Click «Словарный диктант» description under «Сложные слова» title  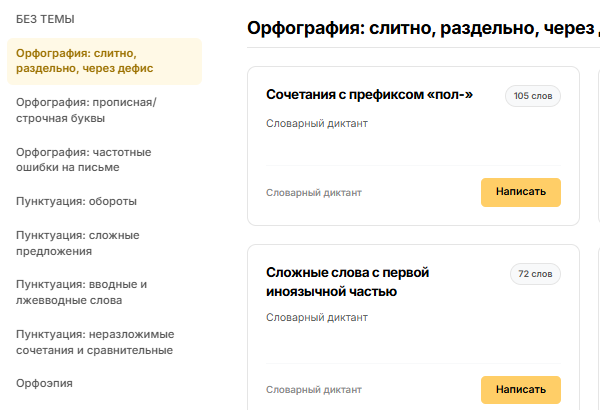pos(317,318)
